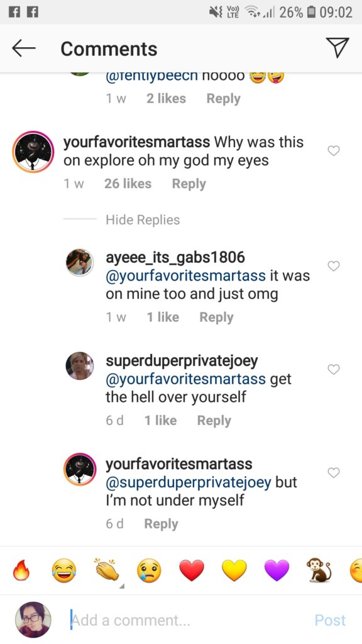Tap the back arrow in the Comments header

click(23, 48)
